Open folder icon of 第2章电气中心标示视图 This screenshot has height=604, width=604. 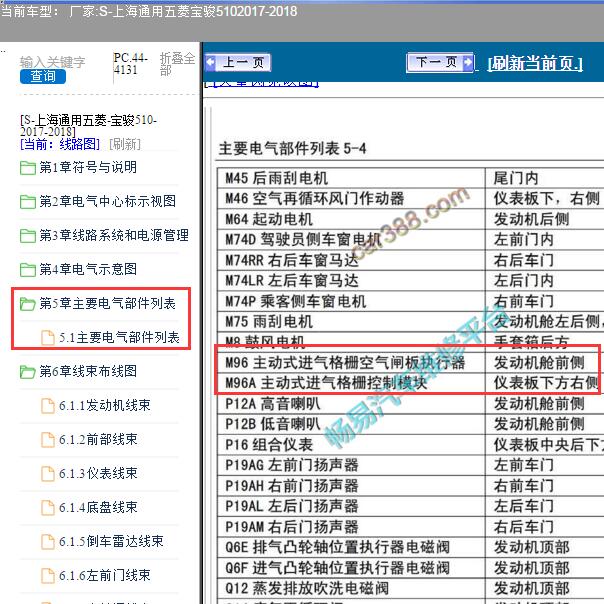tap(28, 202)
